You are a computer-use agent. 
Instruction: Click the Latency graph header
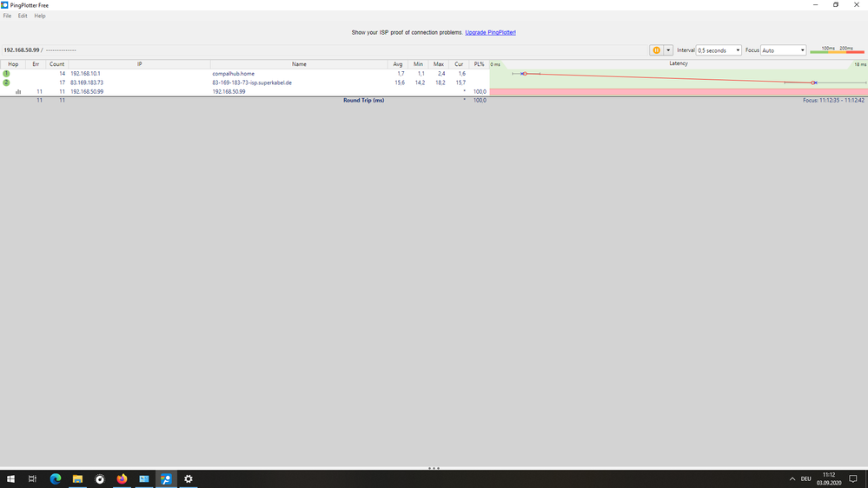[678, 63]
